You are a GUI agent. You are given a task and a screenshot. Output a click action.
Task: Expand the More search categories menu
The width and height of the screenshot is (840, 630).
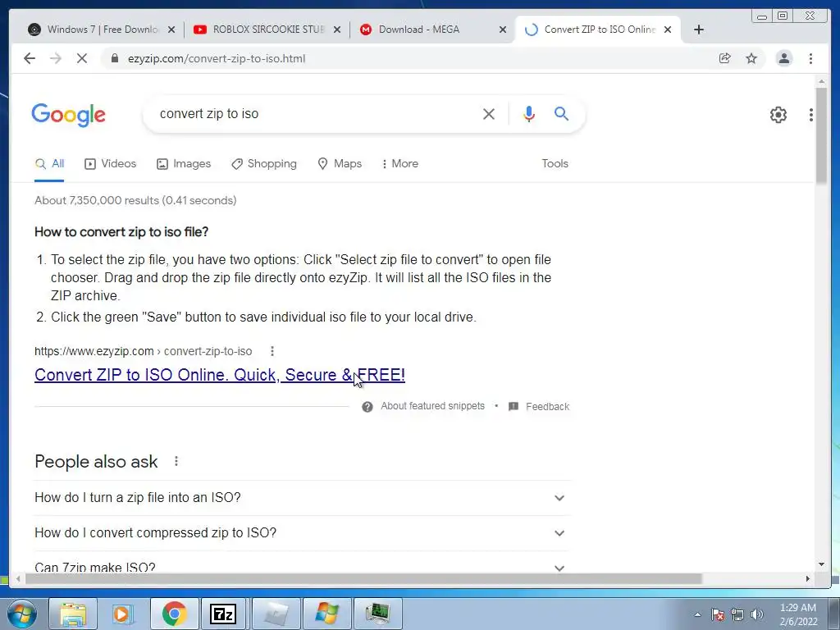pos(399,164)
